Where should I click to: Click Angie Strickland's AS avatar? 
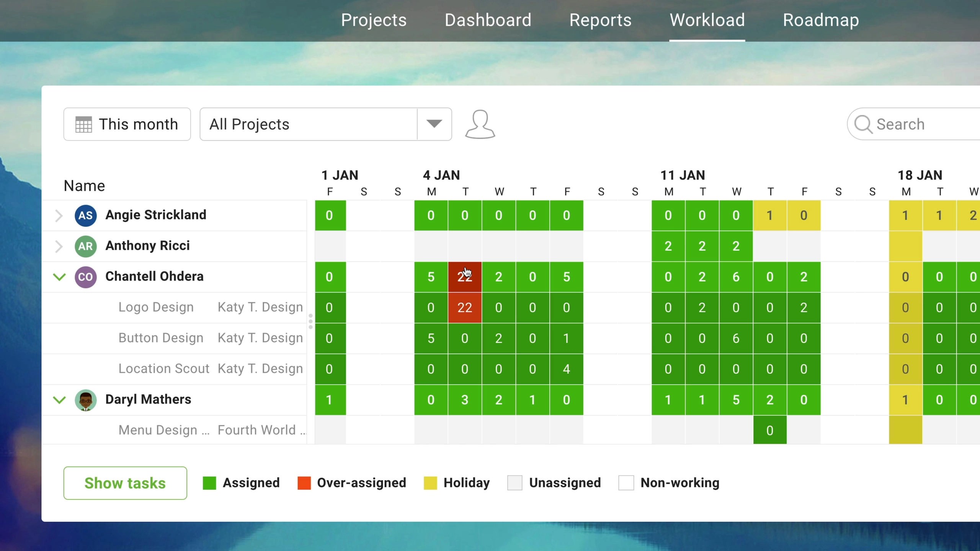(x=85, y=215)
